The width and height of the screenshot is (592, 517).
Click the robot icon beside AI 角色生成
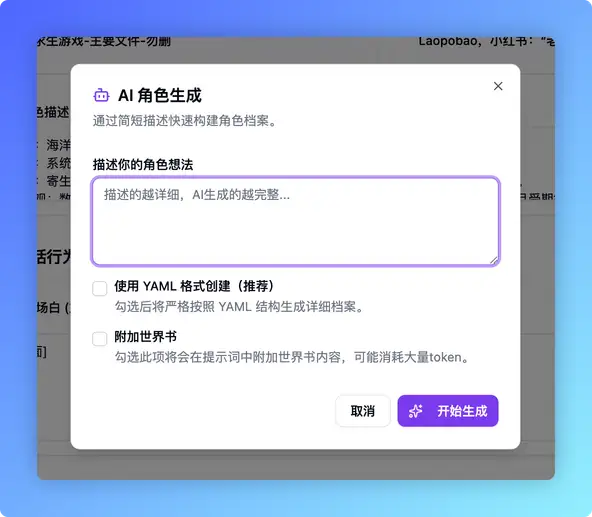pyautogui.click(x=101, y=95)
